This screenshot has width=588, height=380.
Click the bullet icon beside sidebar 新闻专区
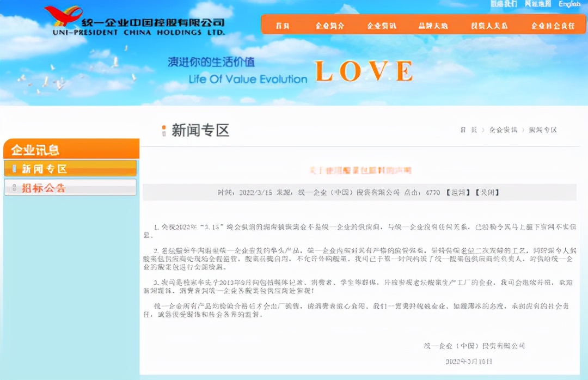14,168
